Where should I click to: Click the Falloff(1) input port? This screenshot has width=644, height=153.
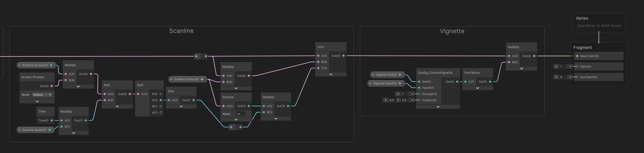tap(419, 88)
